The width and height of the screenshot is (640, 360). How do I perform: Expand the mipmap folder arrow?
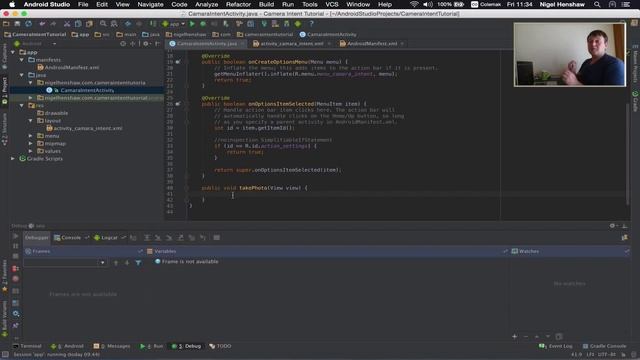31,144
